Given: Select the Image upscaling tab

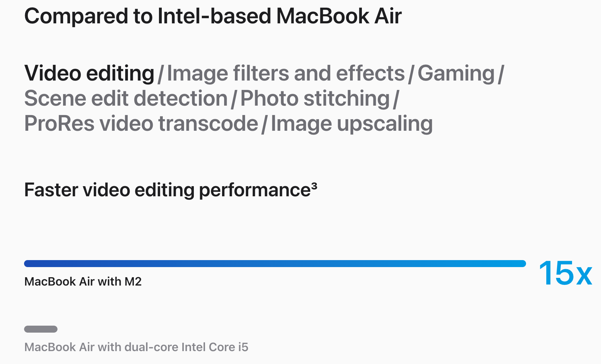Looking at the screenshot, I should coord(352,124).
